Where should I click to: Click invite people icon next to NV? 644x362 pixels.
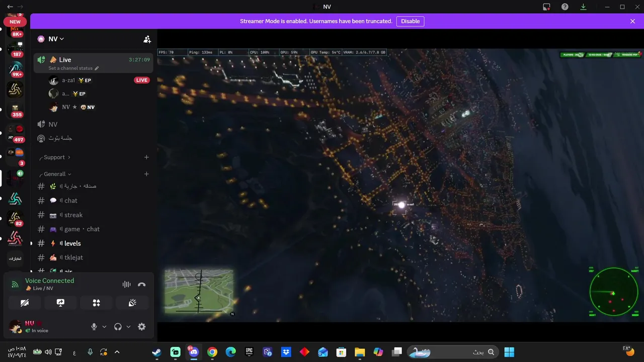pos(147,39)
